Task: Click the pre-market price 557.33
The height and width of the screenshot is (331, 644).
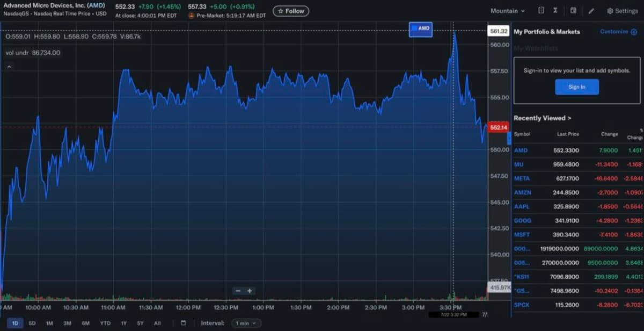Action: pyautogui.click(x=197, y=6)
